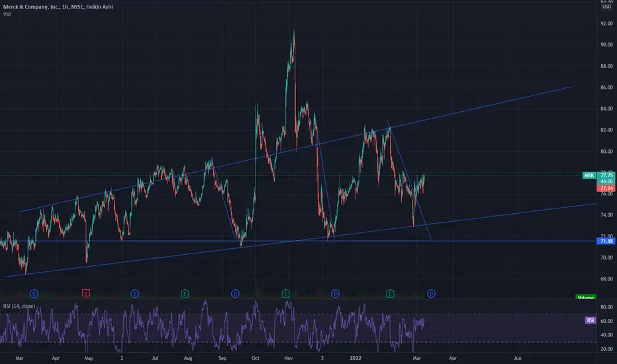Click the dividend marker in mid-June
This screenshot has width=617, height=364.
[x=134, y=294]
